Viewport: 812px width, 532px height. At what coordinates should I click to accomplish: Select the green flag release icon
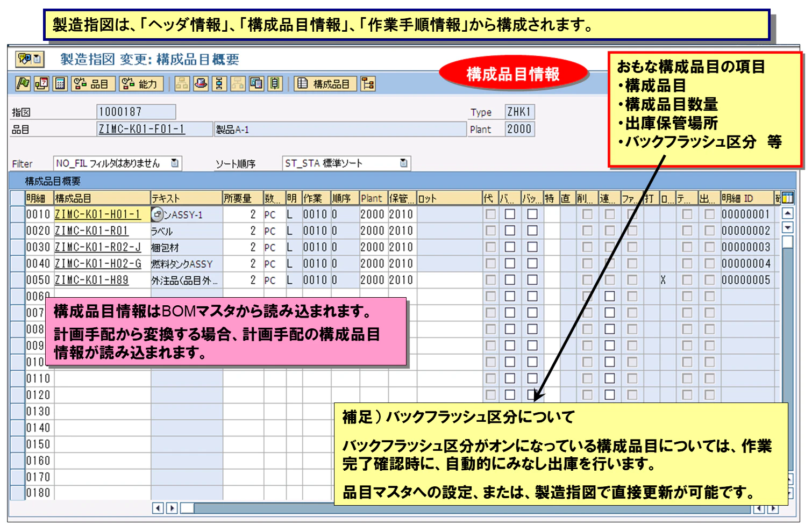[22, 84]
